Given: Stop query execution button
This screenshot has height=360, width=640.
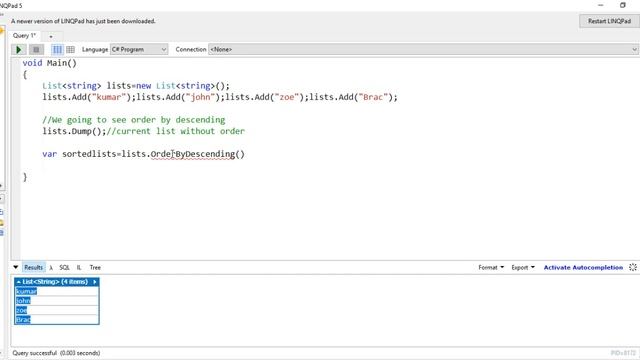Looking at the screenshot, I should coord(36,49).
